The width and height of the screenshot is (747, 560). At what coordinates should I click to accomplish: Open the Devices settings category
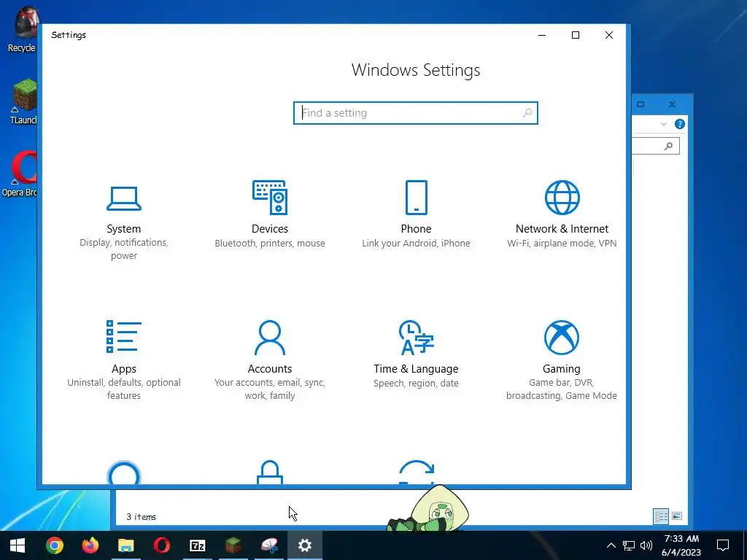[x=270, y=214]
